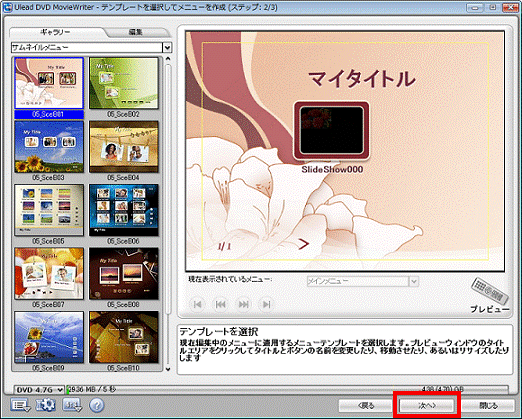Click the 次へ next button
Image resolution: width=522 pixels, height=419 pixels.
(427, 406)
